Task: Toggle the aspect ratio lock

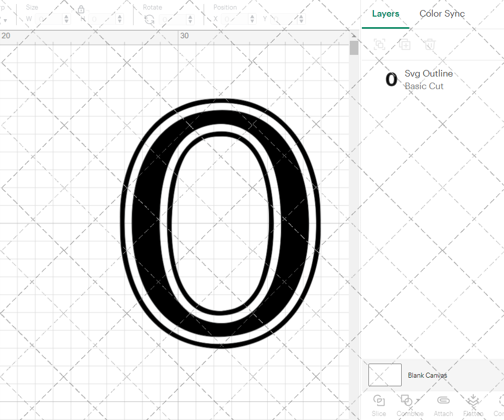Action: (x=81, y=9)
